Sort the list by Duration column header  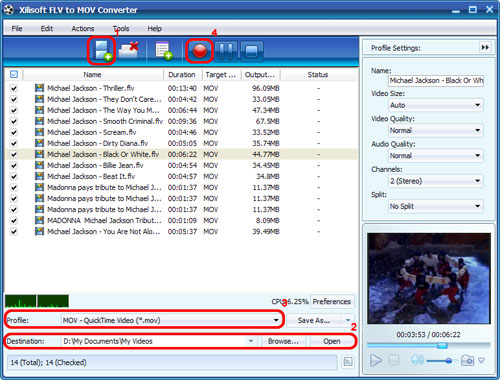click(x=182, y=75)
